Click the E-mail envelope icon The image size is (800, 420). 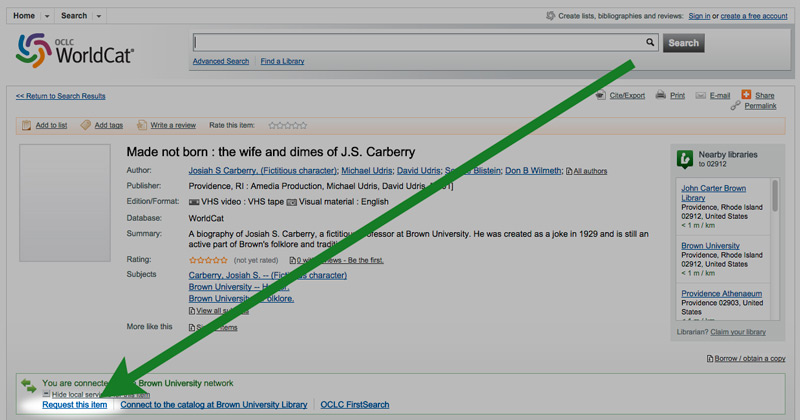pos(701,95)
